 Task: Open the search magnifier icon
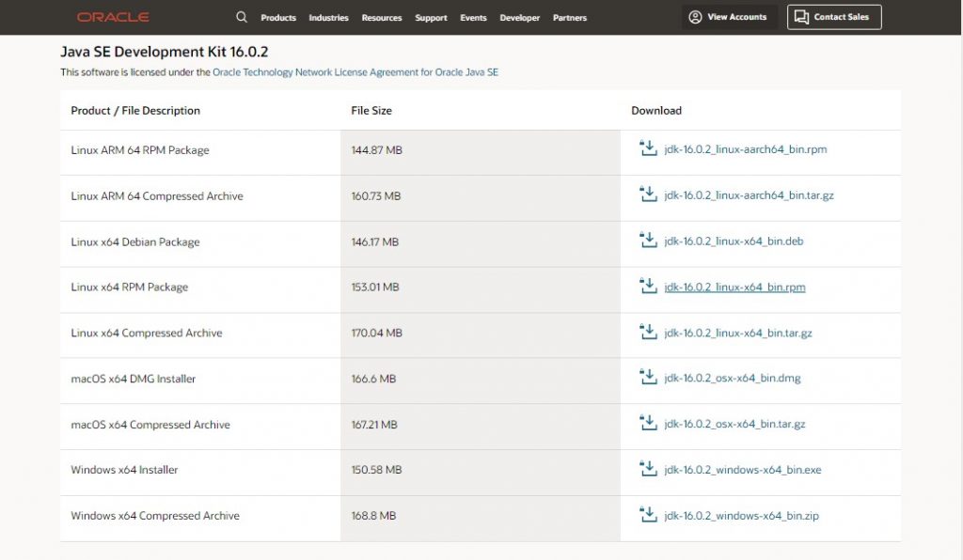pyautogui.click(x=242, y=17)
